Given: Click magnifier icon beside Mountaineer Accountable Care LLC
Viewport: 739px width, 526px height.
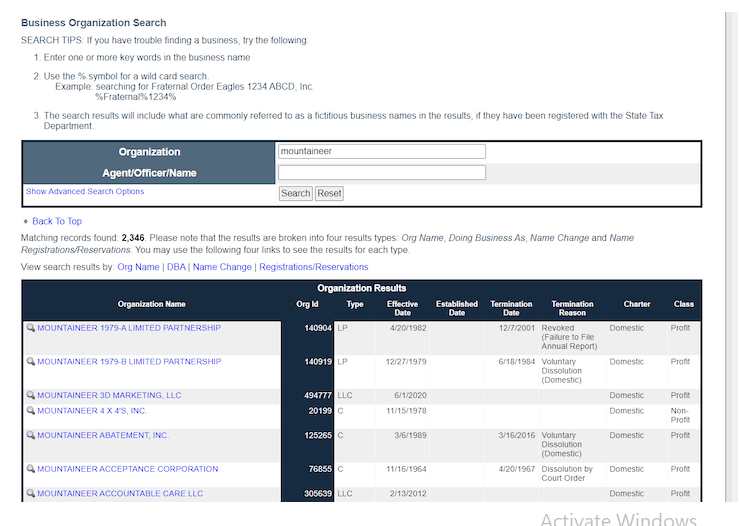Looking at the screenshot, I should [x=30, y=493].
